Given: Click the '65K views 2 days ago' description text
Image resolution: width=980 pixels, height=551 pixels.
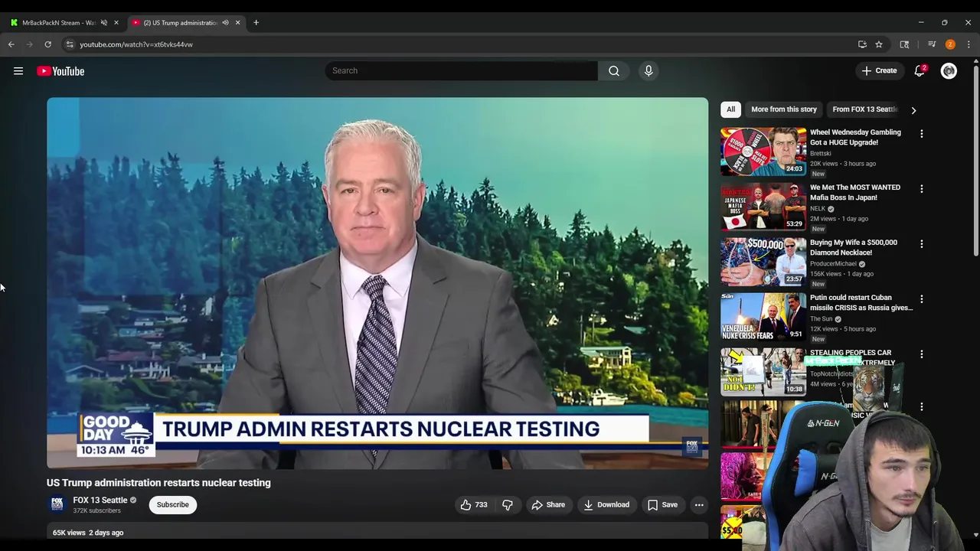Looking at the screenshot, I should coord(88,533).
